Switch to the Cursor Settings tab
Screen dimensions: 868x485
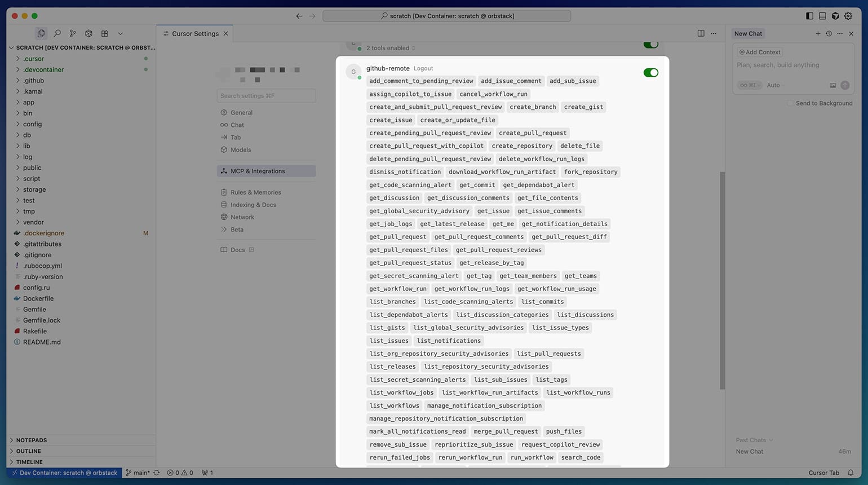(194, 34)
